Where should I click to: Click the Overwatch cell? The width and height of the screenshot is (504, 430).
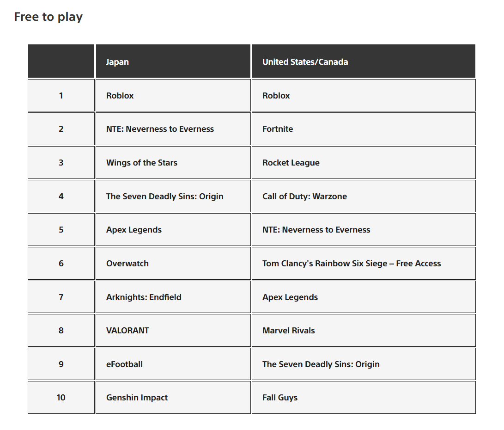[173, 264]
